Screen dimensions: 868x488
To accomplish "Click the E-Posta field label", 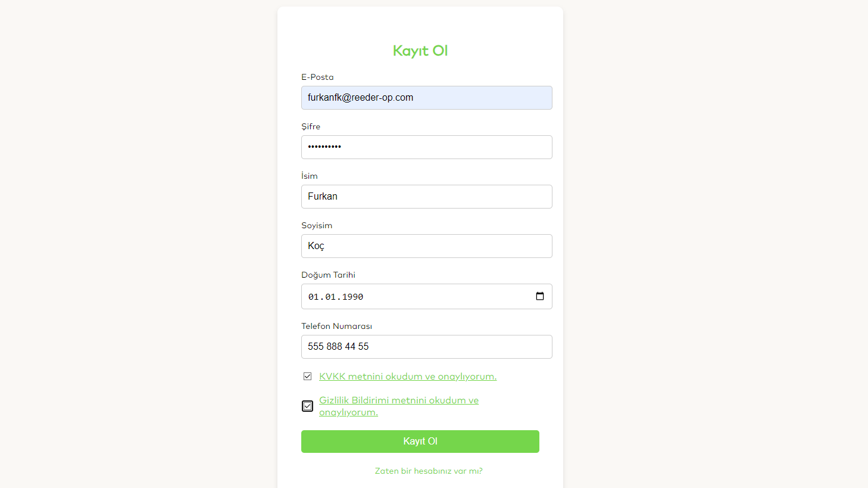I will tap(317, 77).
